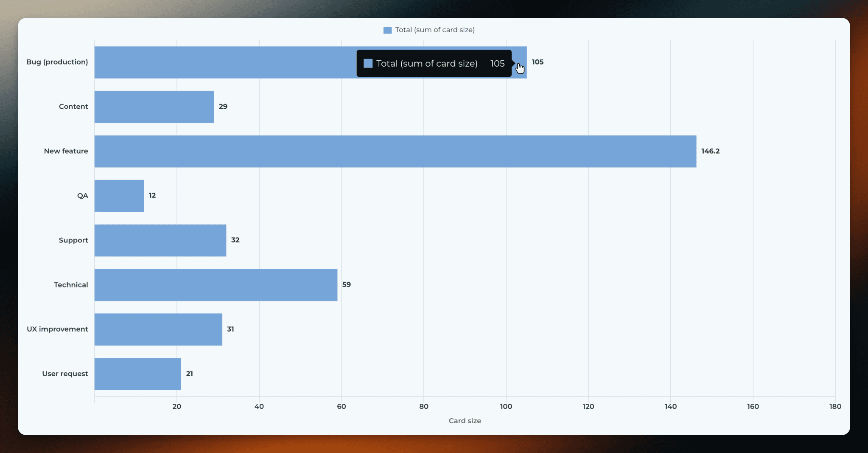Click the 'User request' category label
The image size is (868, 453).
[x=65, y=374]
